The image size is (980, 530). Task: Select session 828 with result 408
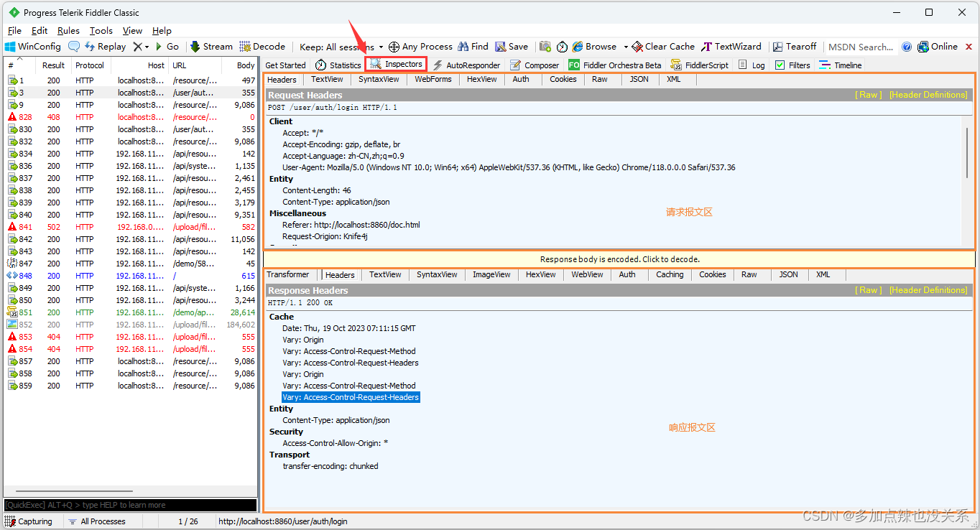(131, 117)
